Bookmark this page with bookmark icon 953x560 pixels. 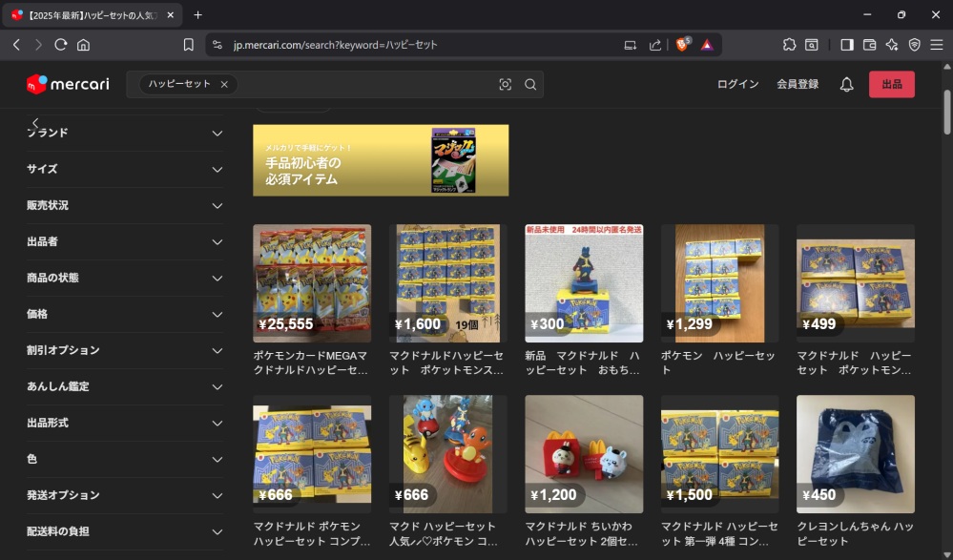[189, 45]
